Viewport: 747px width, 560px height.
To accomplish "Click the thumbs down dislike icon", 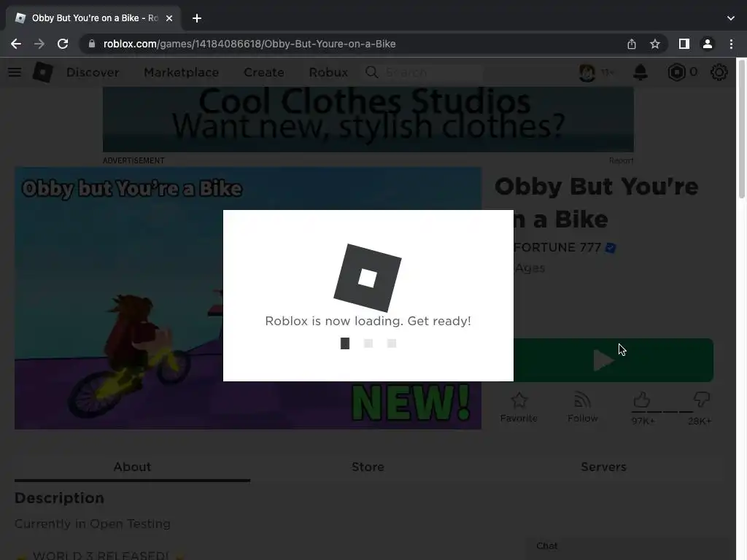I will coord(701,400).
